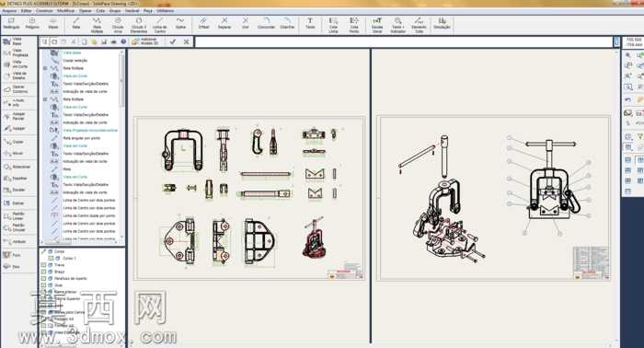Pick the Reta Múltipla tool in top toolbar
The height and width of the screenshot is (348, 644).
tap(97, 25)
